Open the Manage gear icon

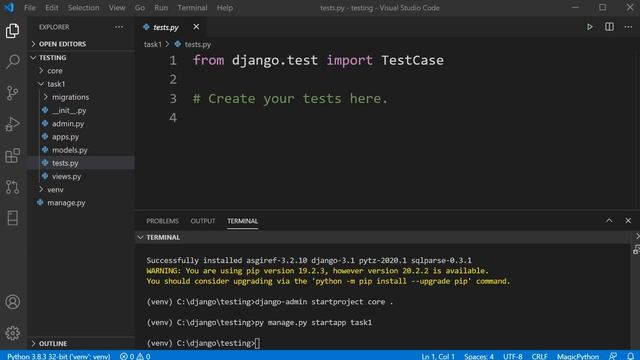tap(12, 333)
